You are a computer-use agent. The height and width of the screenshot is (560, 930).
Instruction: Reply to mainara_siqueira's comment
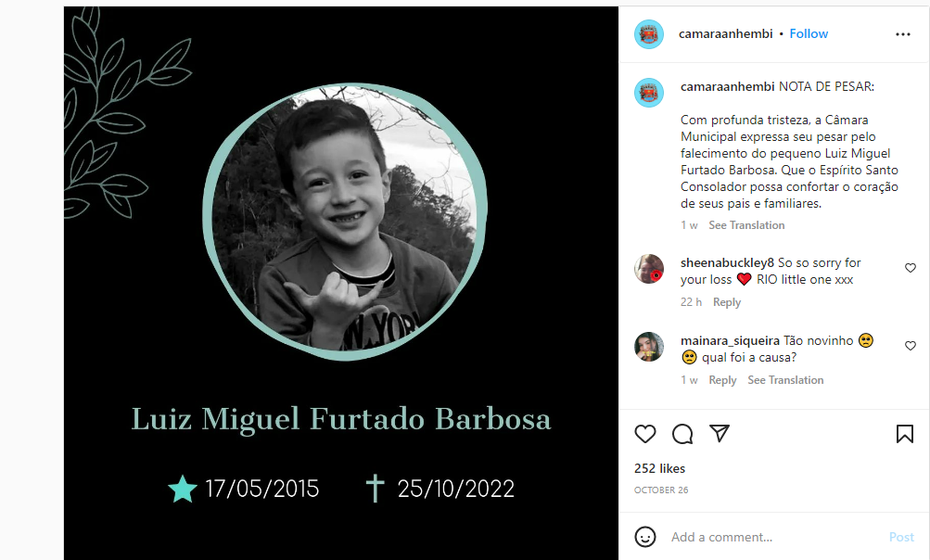[x=722, y=380]
